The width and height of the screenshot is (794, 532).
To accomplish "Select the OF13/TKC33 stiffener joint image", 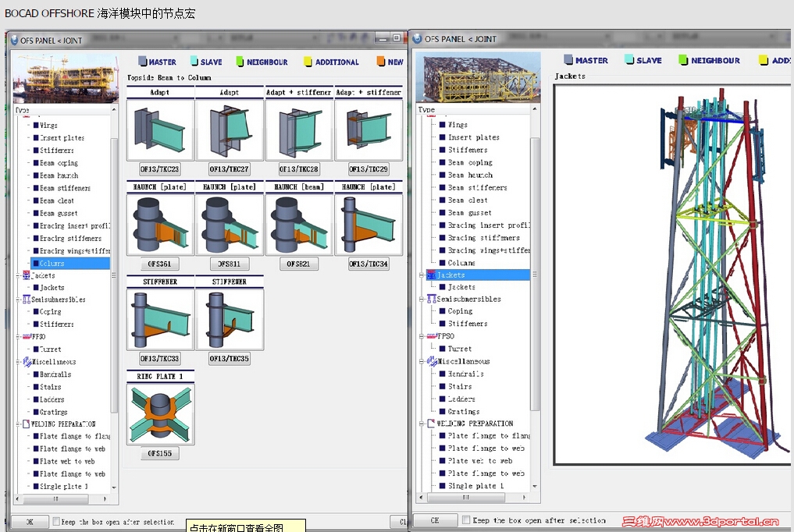I will (160, 319).
